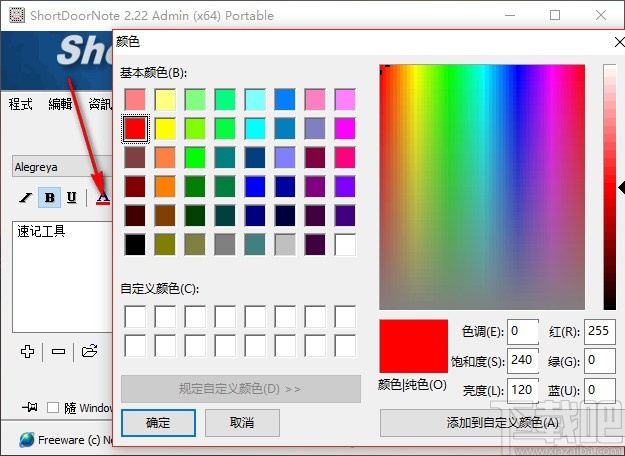Pick the medium gray swatch in last row
The width and height of the screenshot is (625, 456).
point(225,244)
